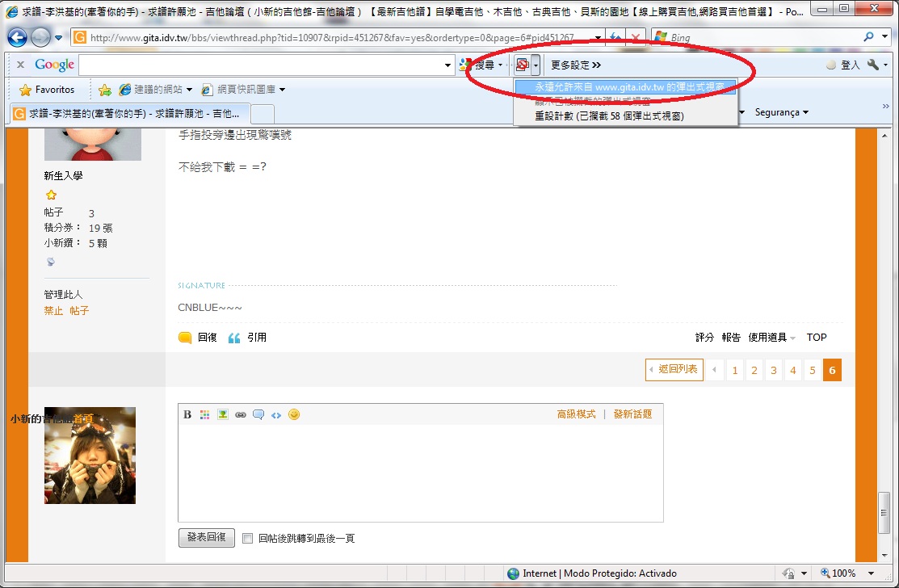Toggle the popup blocker icon
Screen dimensions: 899x588
(523, 65)
